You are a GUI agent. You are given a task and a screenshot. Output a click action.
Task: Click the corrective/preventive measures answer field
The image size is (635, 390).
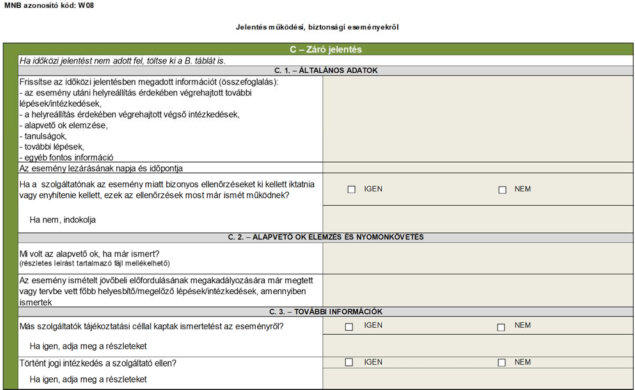point(478,291)
